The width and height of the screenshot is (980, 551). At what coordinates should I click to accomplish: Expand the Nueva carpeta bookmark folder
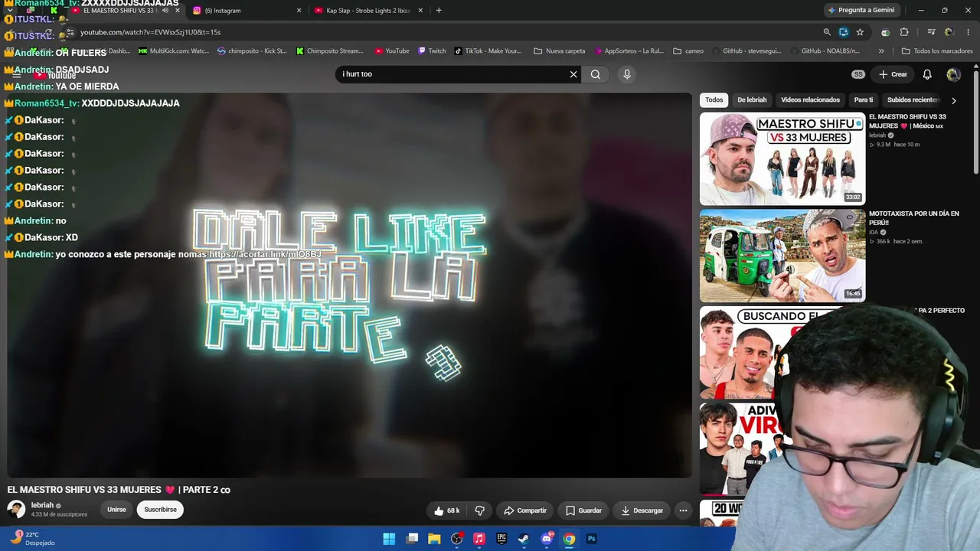point(560,51)
